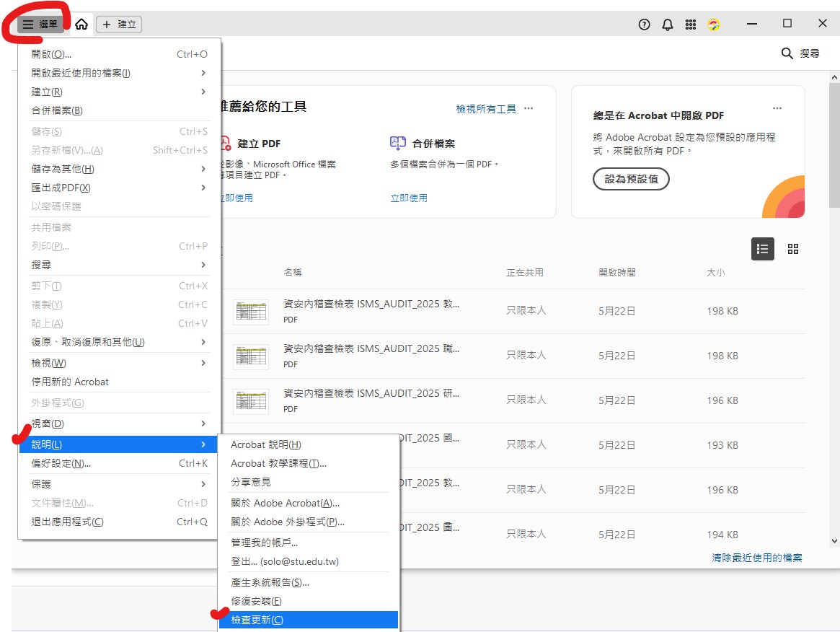Expand 視窗(D) submenu

(119, 423)
